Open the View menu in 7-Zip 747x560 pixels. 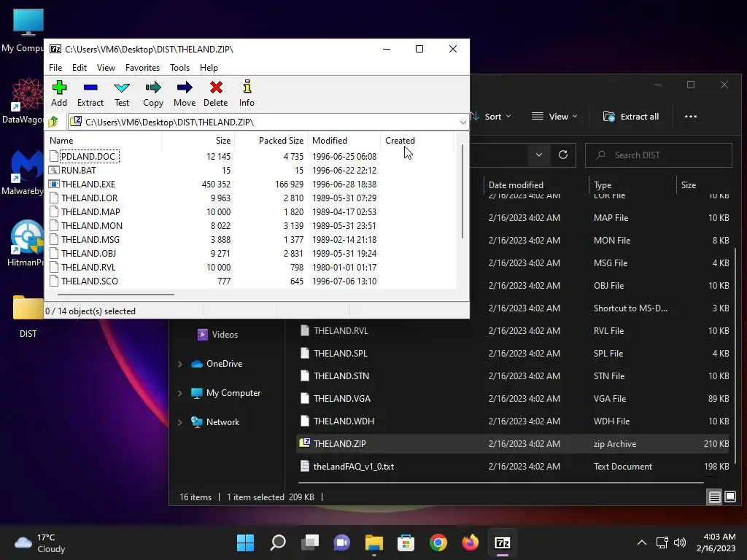(106, 68)
